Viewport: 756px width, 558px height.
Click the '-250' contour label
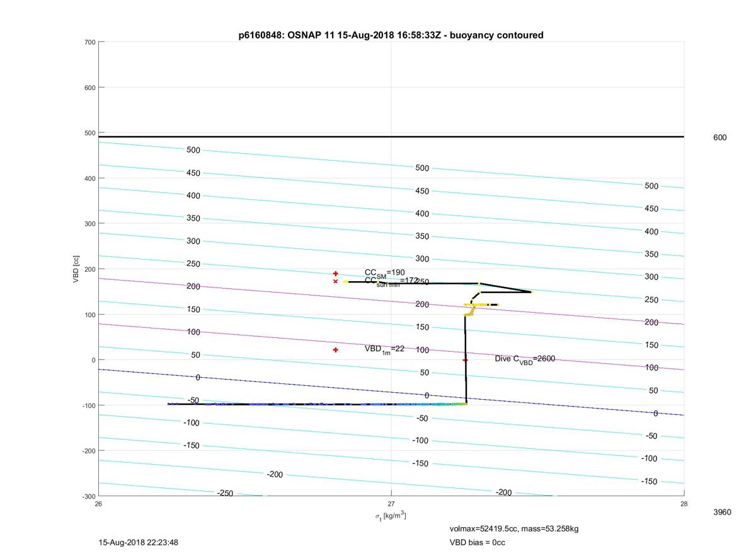(x=225, y=493)
